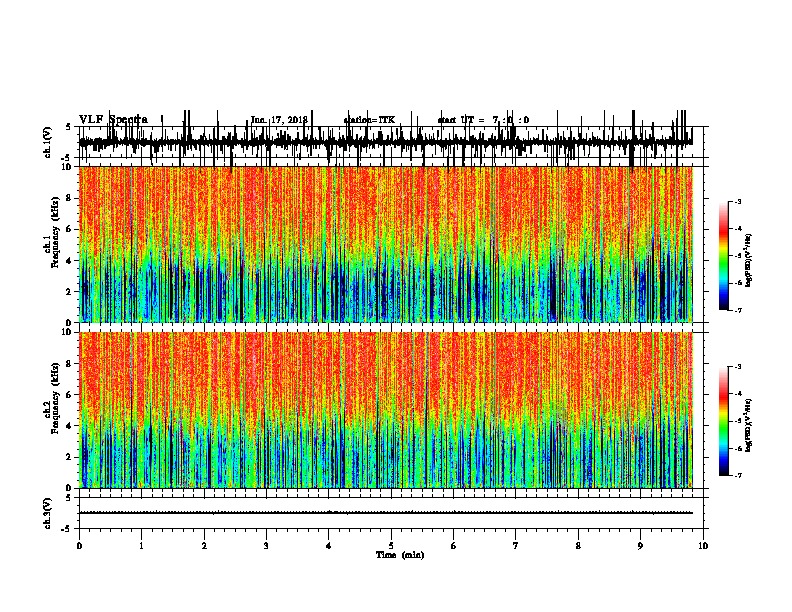Screen dimensions: 792x612
Task: Click the 'start UT = 7:0:0' header text
Action: 483,120
